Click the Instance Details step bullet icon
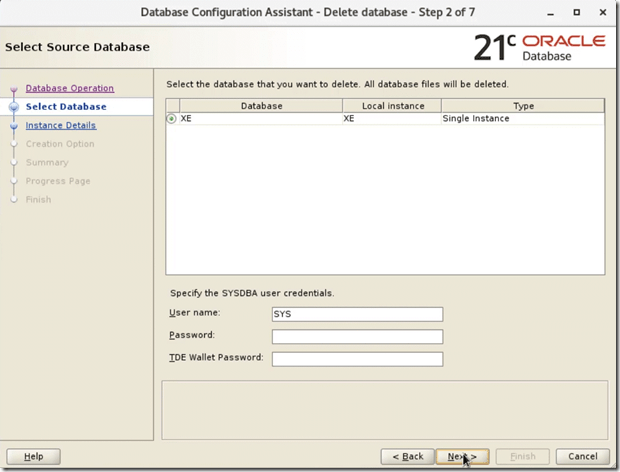 point(14,126)
